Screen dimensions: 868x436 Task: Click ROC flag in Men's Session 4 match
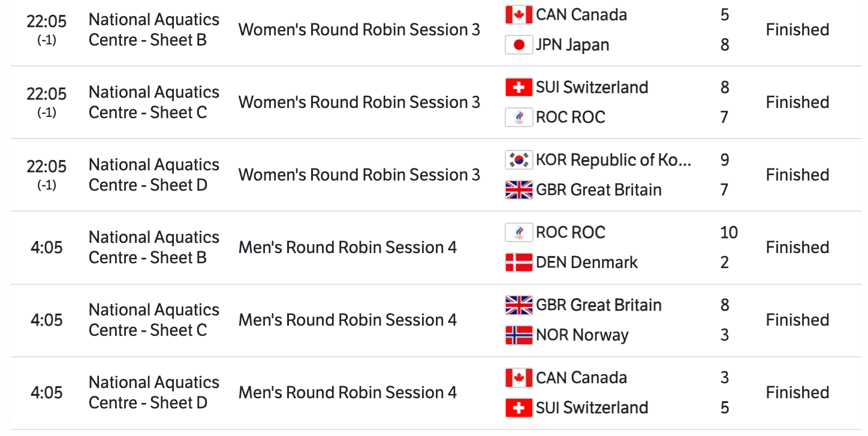[x=519, y=233]
